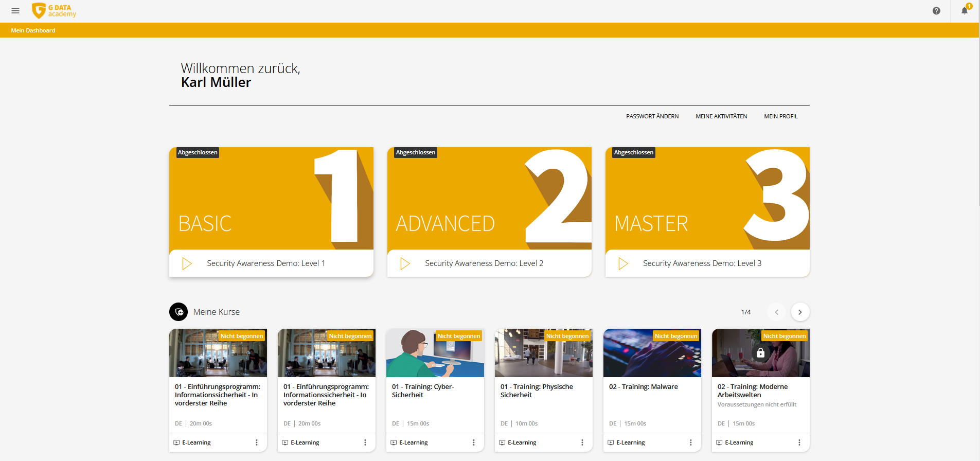This screenshot has width=980, height=461.
Task: Click the PASSWORT ÄNDERN link
Action: [652, 116]
